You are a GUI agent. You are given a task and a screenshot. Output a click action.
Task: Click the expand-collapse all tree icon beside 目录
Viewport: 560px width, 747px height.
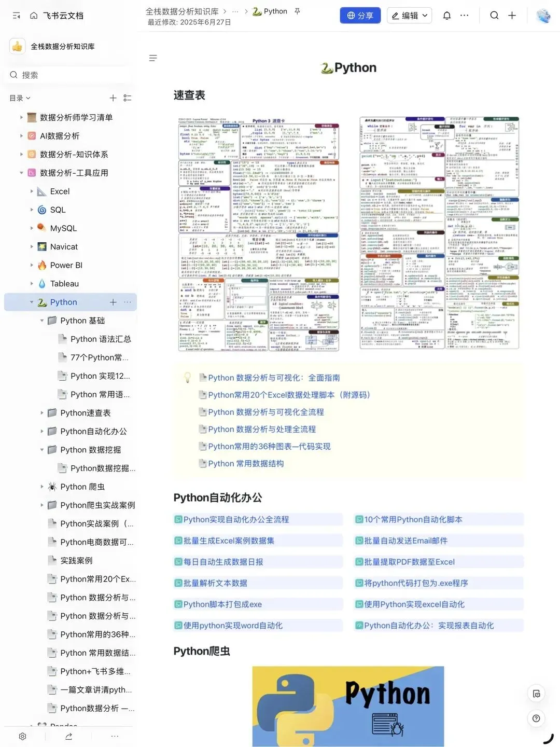128,98
